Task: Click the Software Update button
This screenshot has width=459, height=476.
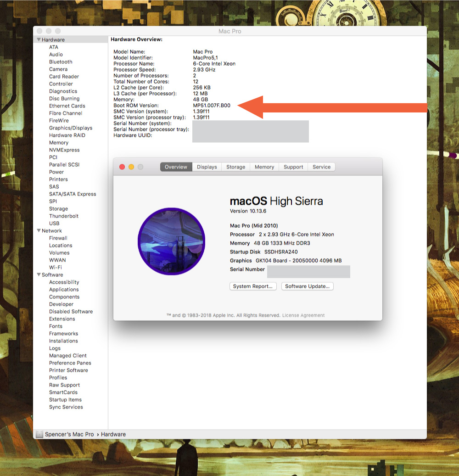Action: tap(307, 286)
